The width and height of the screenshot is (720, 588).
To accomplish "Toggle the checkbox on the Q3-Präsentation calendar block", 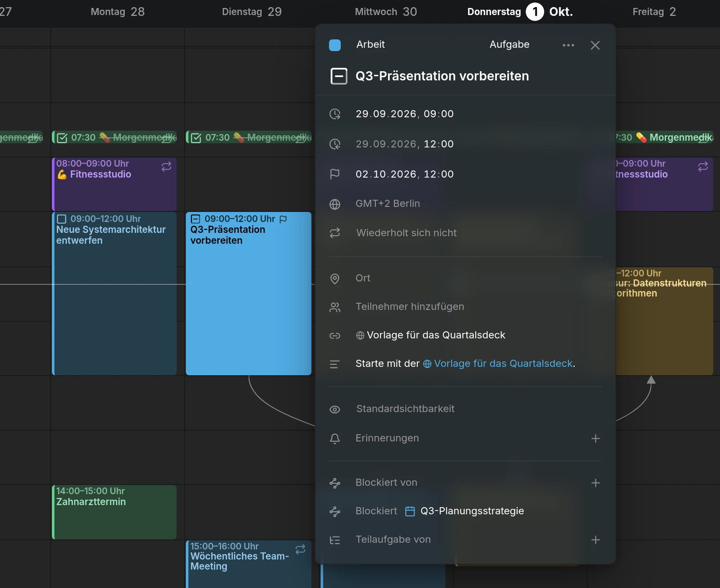I will pos(195,219).
